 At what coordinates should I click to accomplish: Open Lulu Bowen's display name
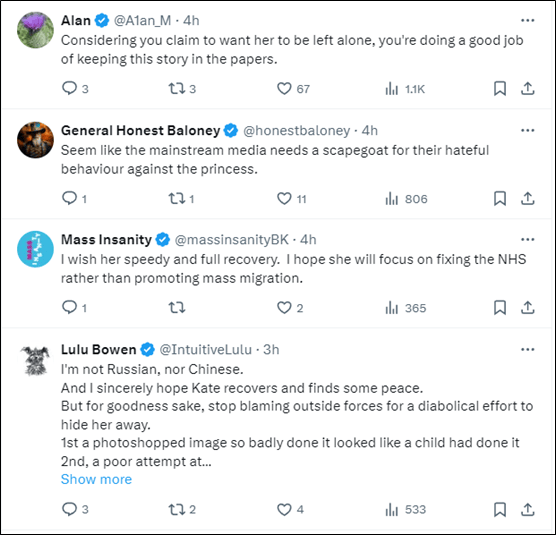99,350
